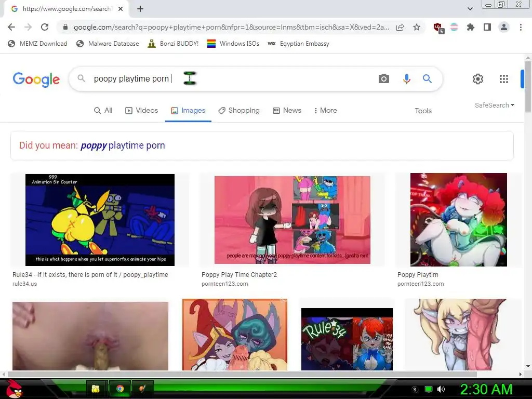Image resolution: width=532 pixels, height=399 pixels.
Task: Start search by image with camera icon
Action: 384,79
